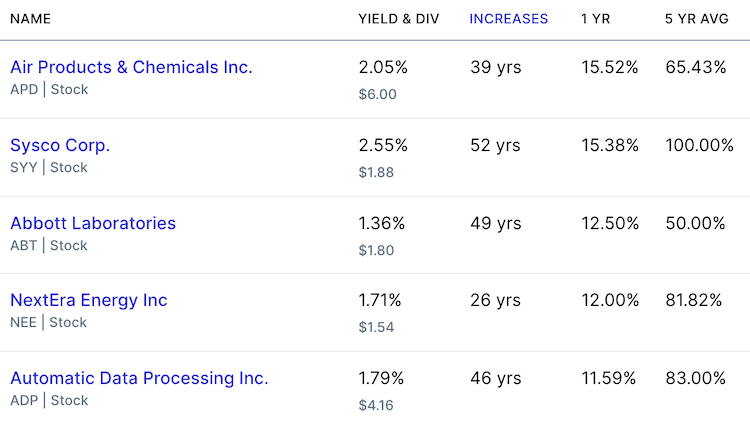This screenshot has width=750, height=425.
Task: Select Automatic Data Processing Inc. link
Action: [x=139, y=378]
